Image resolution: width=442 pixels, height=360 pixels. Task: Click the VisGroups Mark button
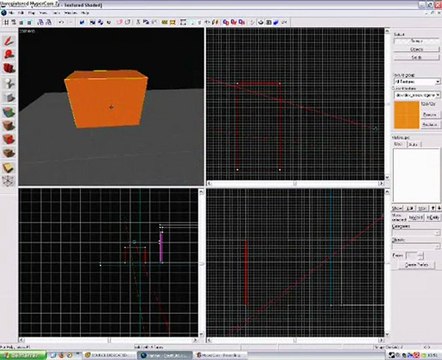(422, 208)
